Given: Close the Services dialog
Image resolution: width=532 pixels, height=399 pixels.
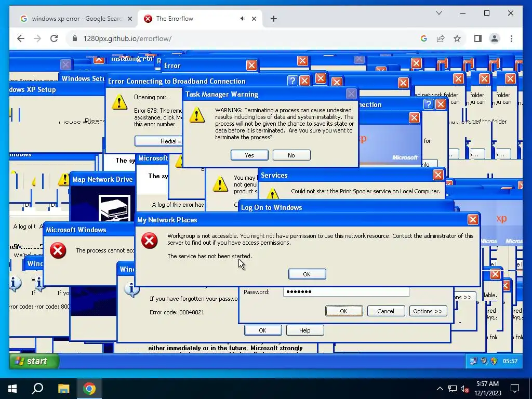Looking at the screenshot, I should [x=438, y=175].
